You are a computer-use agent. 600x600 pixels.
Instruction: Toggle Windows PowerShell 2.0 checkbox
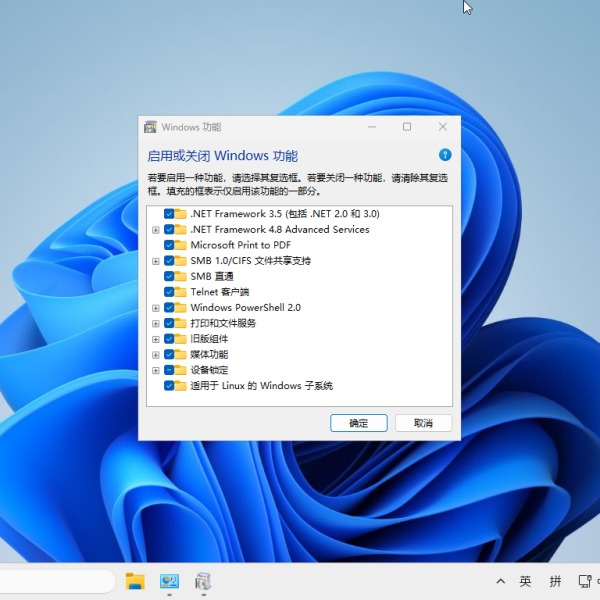[169, 307]
